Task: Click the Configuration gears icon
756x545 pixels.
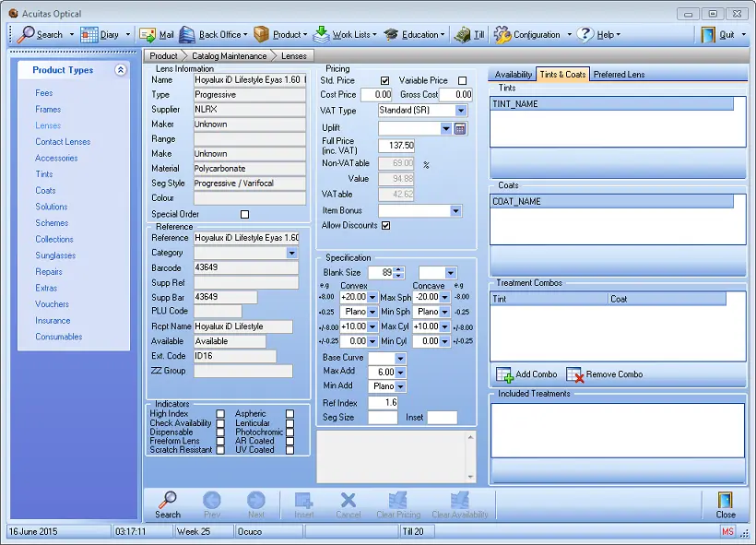Action: 501,34
